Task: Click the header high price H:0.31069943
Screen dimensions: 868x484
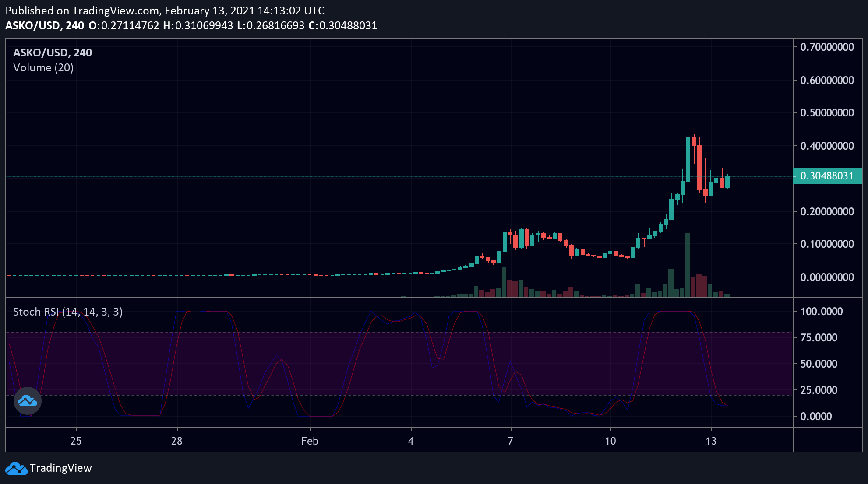Action: (x=198, y=25)
